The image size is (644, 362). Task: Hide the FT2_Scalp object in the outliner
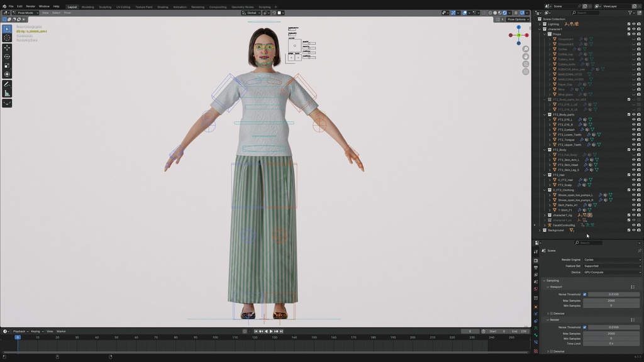633,185
